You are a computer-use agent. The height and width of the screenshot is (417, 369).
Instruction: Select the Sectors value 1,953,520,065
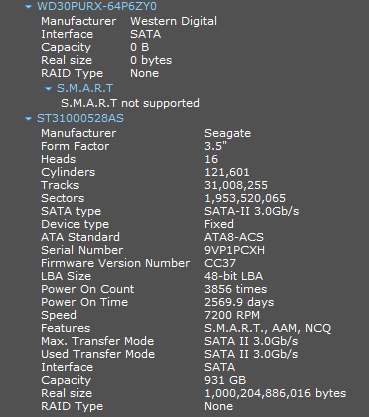(x=245, y=198)
